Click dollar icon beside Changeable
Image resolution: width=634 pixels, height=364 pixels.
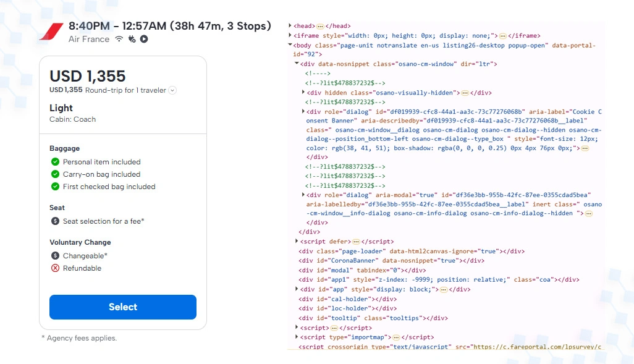[x=56, y=256]
